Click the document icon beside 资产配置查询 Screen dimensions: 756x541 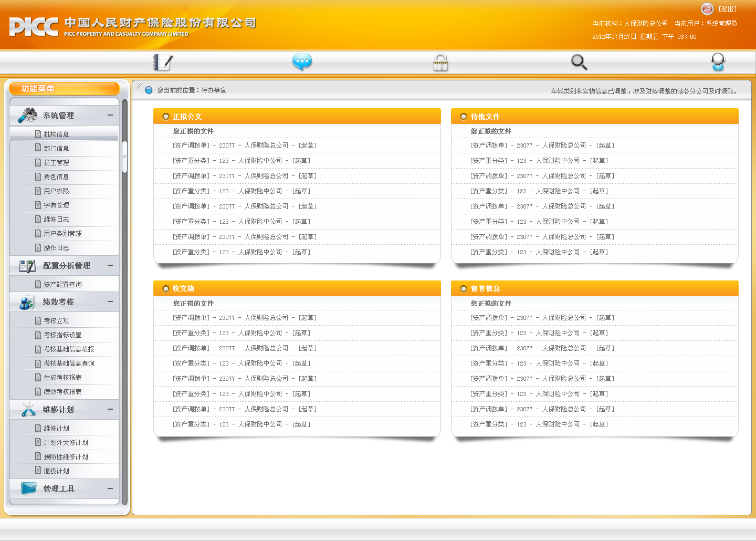click(38, 284)
